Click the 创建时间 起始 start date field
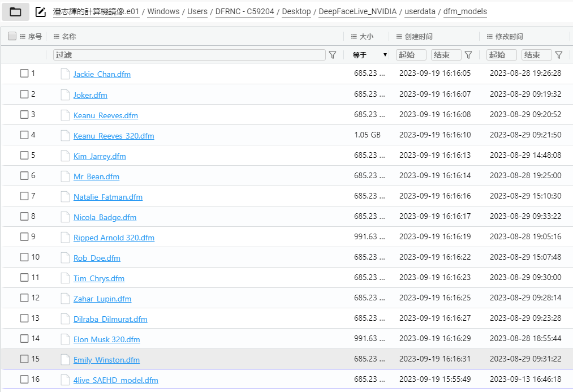The width and height of the screenshot is (573, 392). (x=411, y=55)
